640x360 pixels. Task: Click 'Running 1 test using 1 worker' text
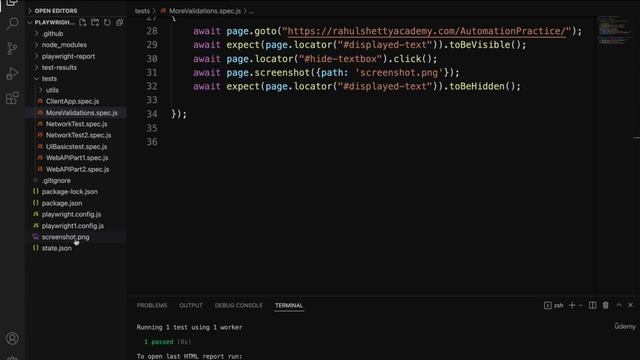click(x=189, y=327)
